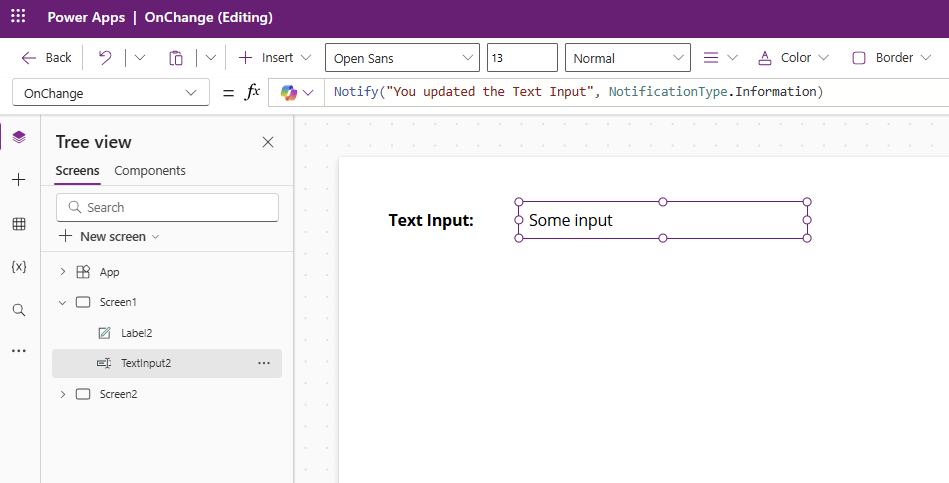Click the Paste clipboard icon
The height and width of the screenshot is (483, 949).
point(176,58)
